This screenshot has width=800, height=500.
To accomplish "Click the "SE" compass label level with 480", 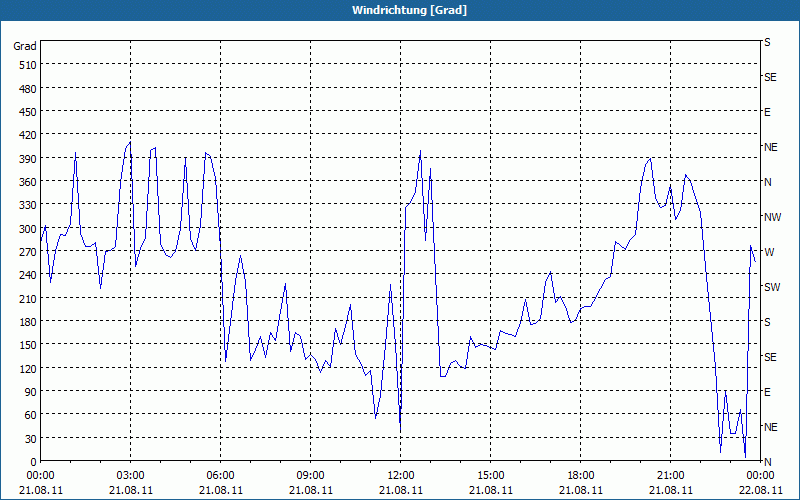I will (x=770, y=78).
